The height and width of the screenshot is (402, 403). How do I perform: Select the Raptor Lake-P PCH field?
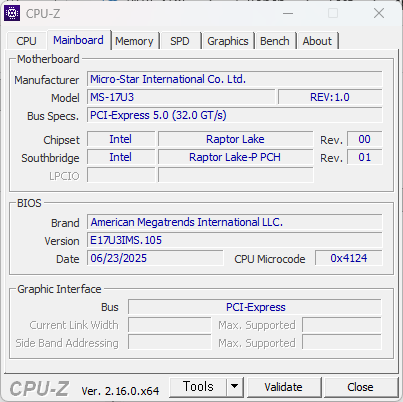pos(235,157)
